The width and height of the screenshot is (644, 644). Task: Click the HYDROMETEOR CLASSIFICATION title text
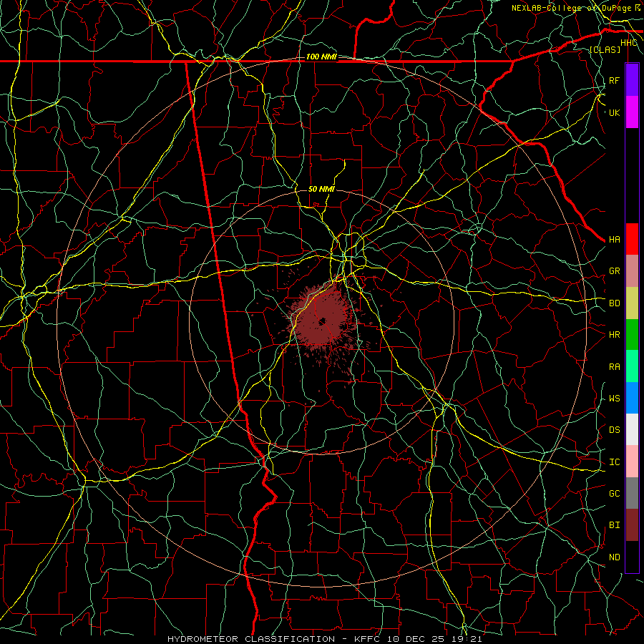point(251,639)
